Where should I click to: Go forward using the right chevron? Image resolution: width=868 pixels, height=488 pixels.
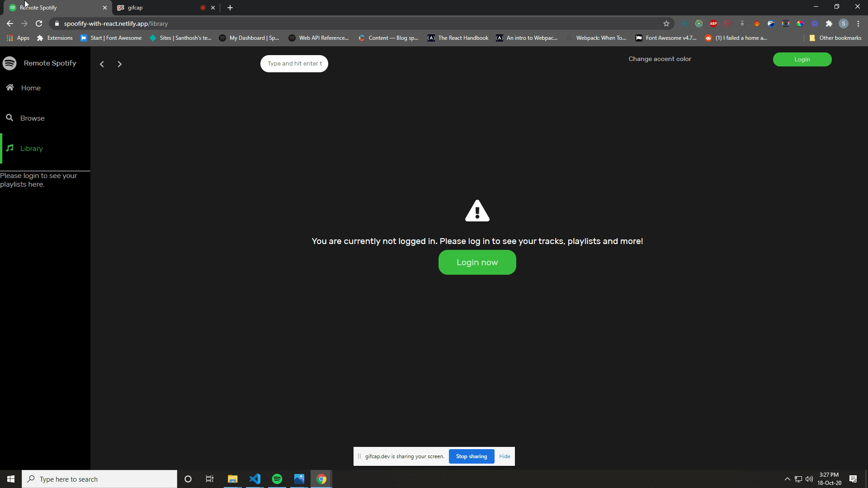119,64
